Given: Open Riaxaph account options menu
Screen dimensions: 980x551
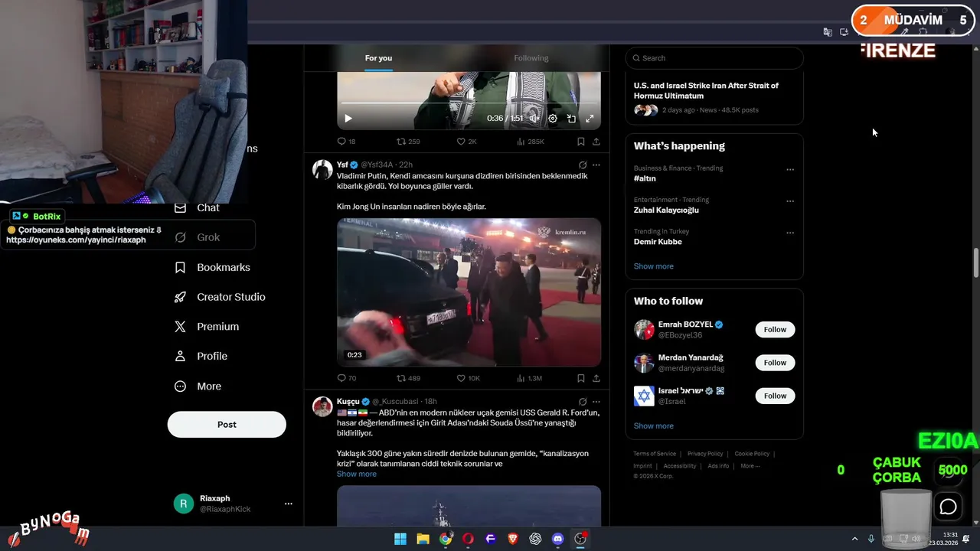Looking at the screenshot, I should [289, 504].
